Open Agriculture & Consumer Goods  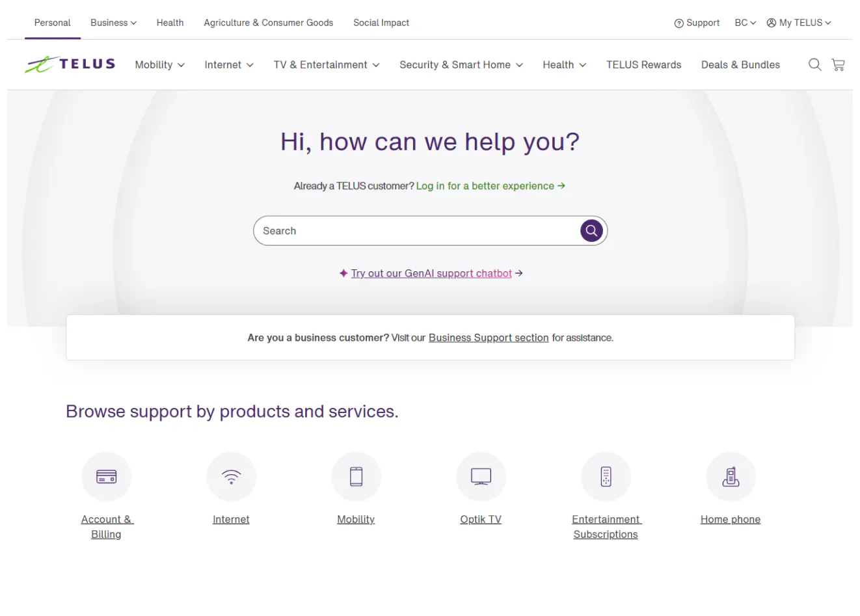[269, 23]
